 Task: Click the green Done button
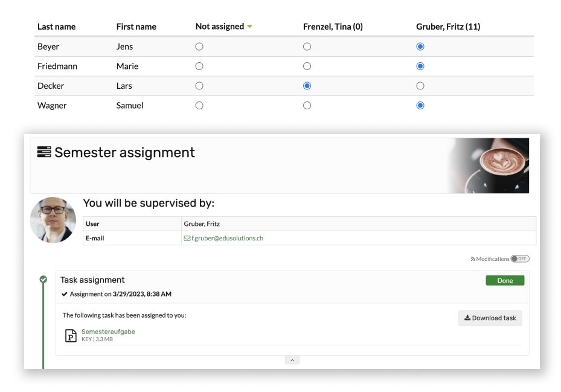[x=505, y=281]
